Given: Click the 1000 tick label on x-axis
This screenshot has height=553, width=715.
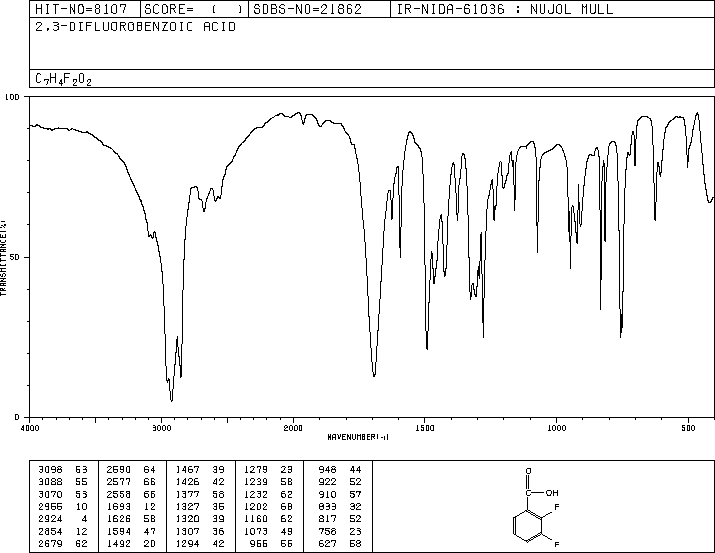Looking at the screenshot, I should (556, 428).
